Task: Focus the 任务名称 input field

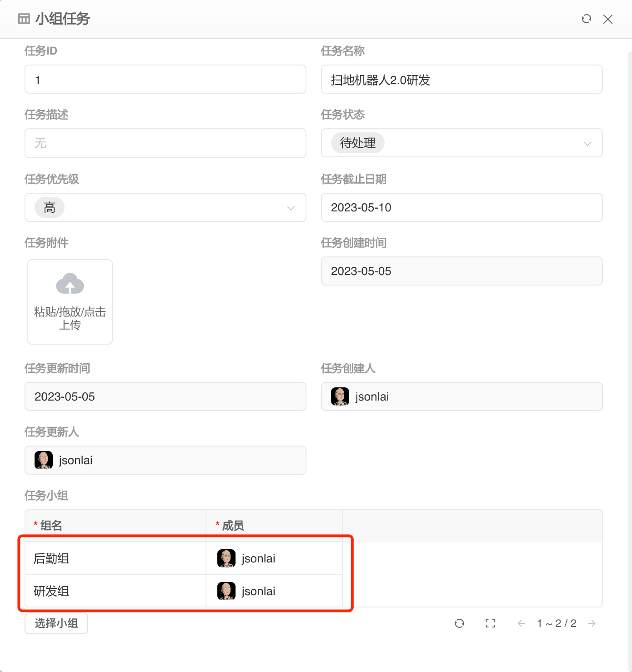Action: [461, 80]
